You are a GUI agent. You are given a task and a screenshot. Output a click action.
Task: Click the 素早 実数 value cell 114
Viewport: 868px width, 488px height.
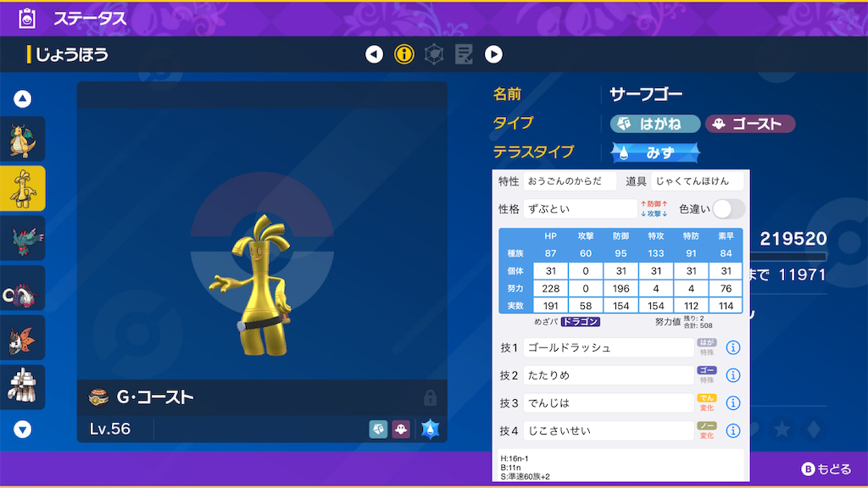(726, 305)
